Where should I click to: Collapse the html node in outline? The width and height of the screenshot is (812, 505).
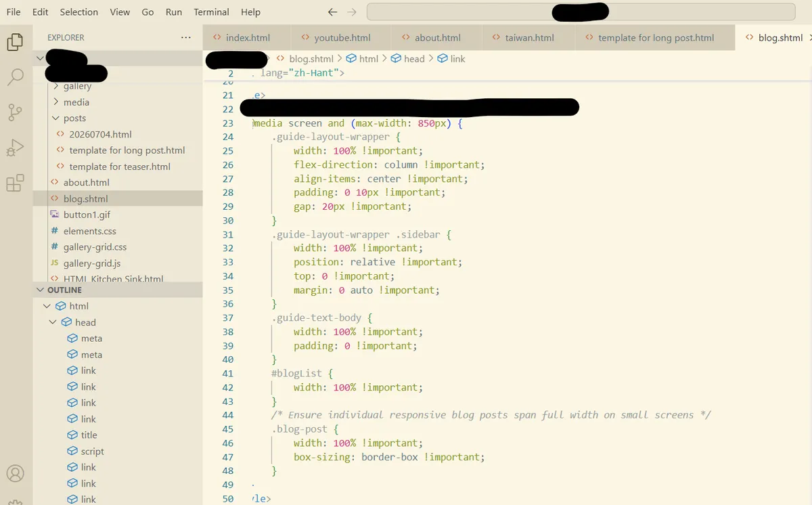tap(47, 306)
